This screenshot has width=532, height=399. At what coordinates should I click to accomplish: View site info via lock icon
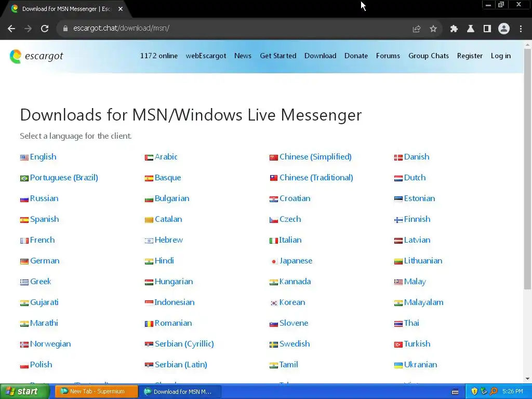(x=65, y=29)
